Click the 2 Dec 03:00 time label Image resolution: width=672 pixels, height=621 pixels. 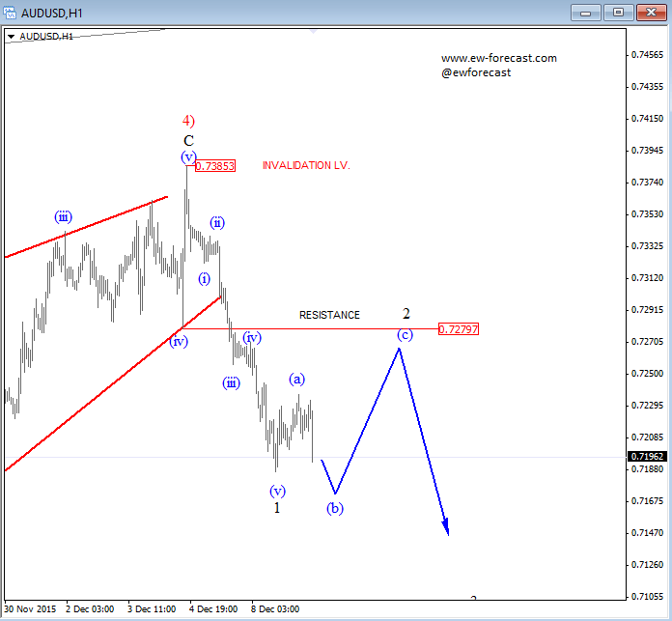tap(90, 609)
